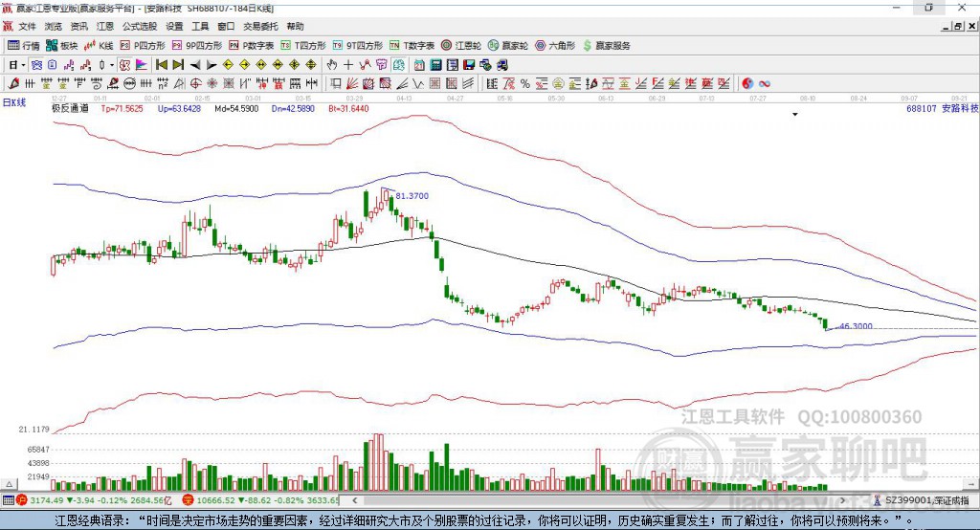Open the 帮助 menu
980x530 pixels.
point(295,26)
